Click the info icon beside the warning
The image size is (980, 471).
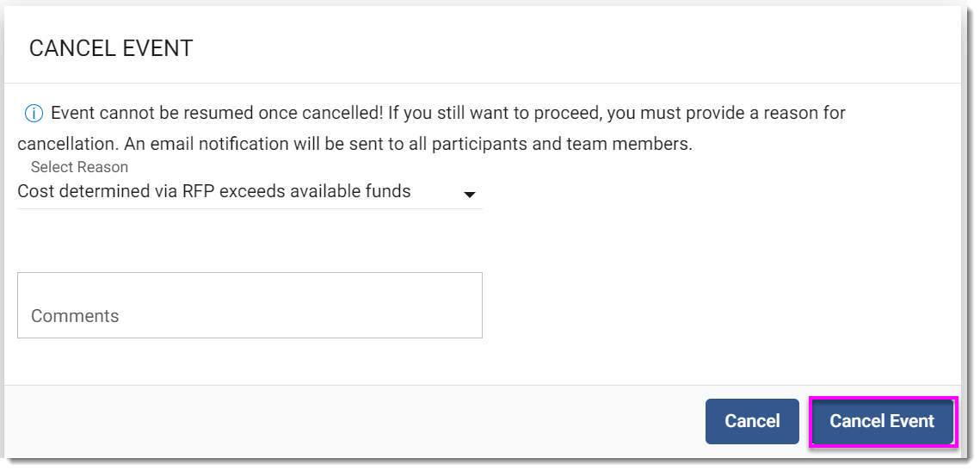coord(34,114)
